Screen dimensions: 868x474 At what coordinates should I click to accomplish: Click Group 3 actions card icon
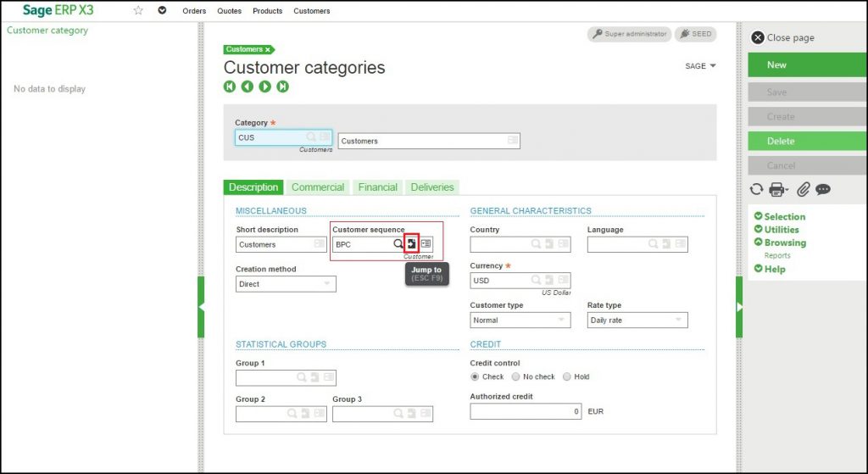(x=426, y=413)
